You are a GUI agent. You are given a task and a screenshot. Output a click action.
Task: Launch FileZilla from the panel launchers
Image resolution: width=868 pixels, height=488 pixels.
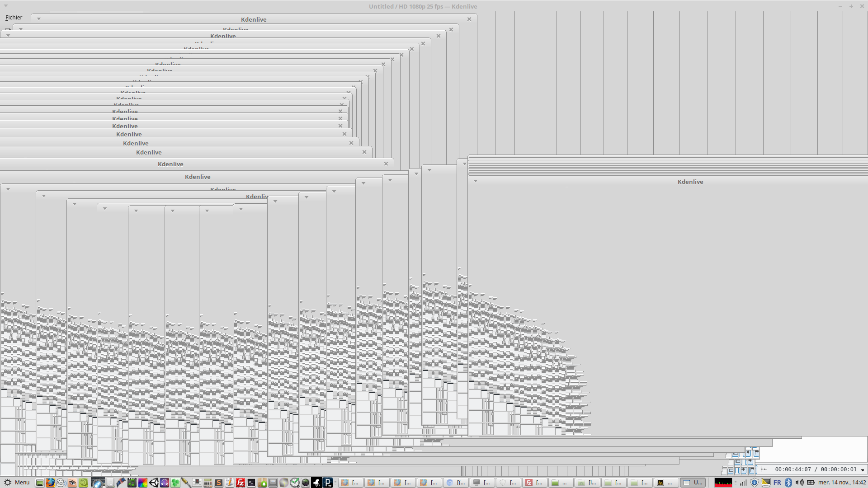[x=241, y=483]
